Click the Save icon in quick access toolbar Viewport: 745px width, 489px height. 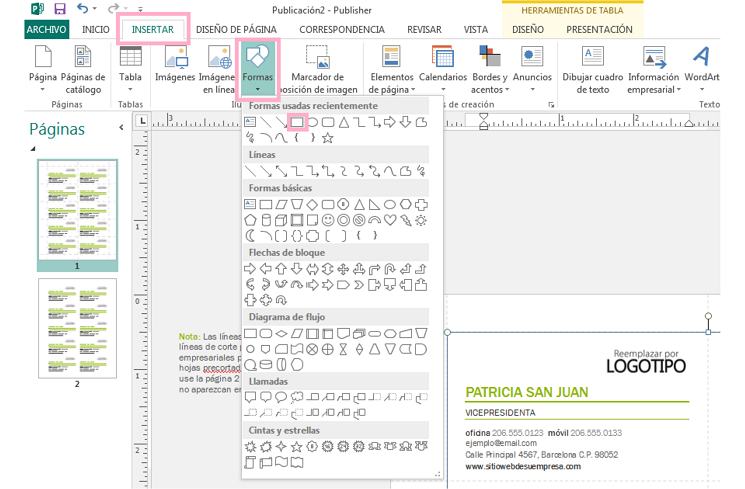(60, 9)
